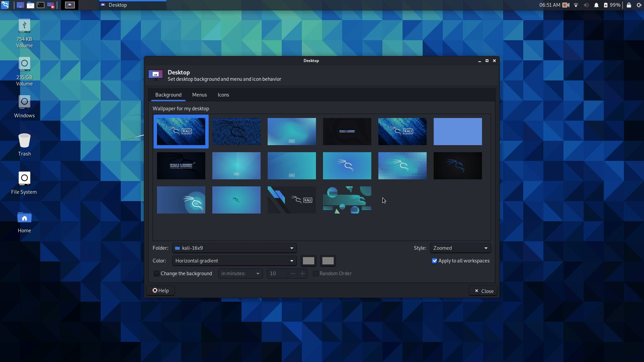644x362 pixels.
Task: Toggle the Random Order checkbox
Action: click(316, 274)
